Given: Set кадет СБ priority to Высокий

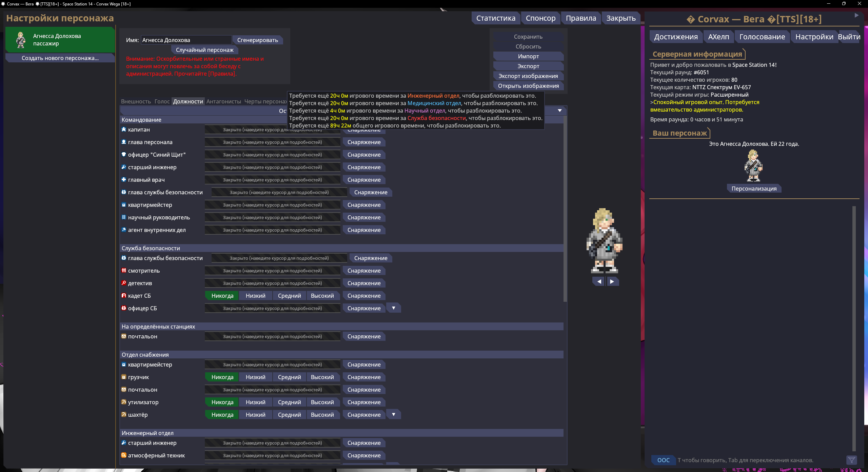Looking at the screenshot, I should click(322, 296).
